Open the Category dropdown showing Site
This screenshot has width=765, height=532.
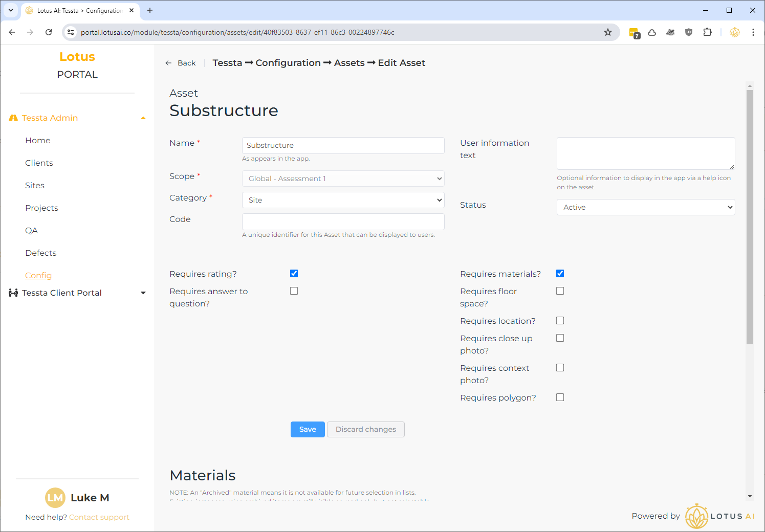[343, 200]
